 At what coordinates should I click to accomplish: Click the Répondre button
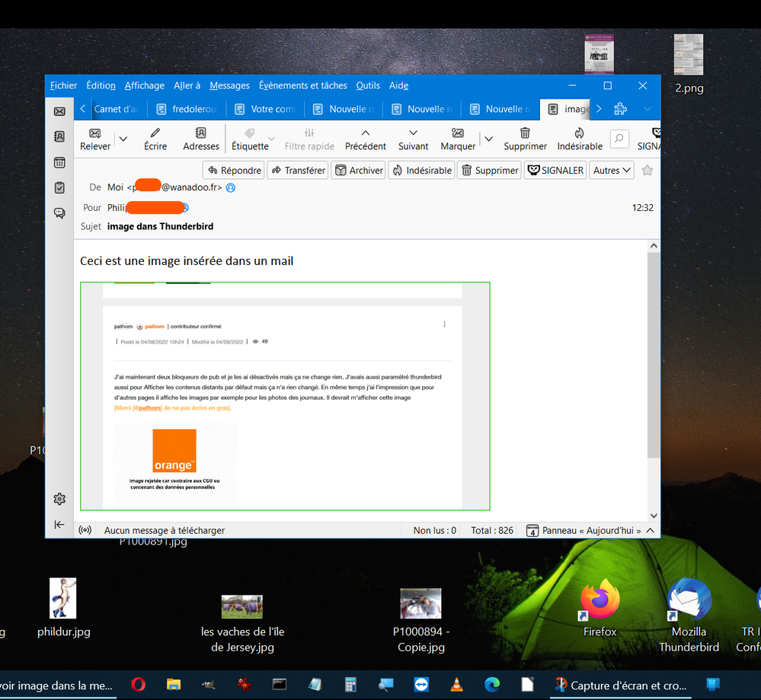[x=234, y=171]
